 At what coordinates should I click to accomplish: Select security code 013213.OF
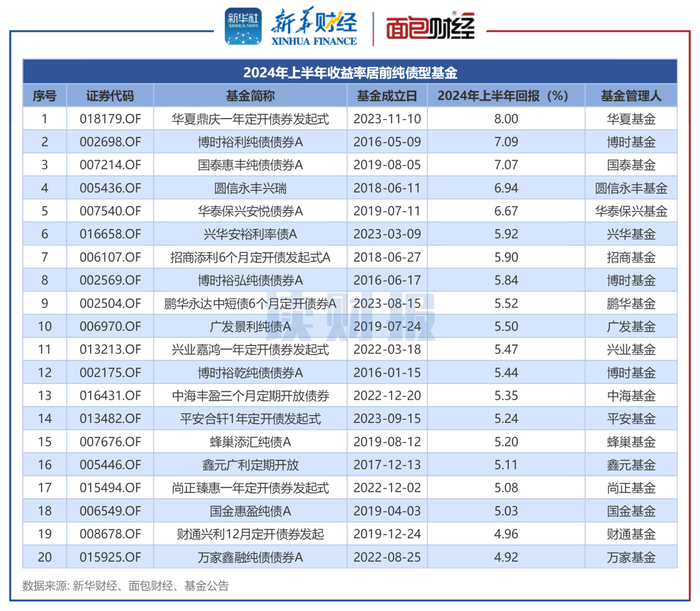tap(110, 349)
